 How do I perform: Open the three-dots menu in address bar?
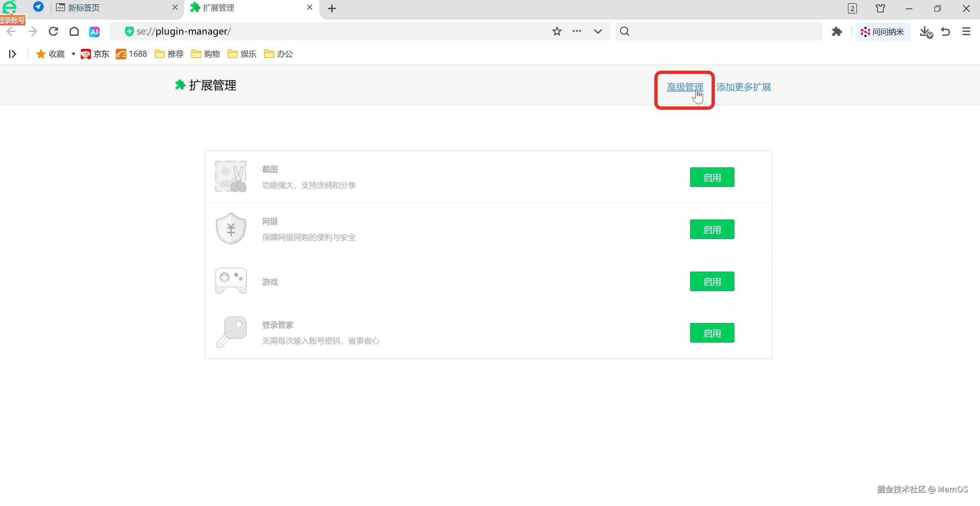point(577,31)
